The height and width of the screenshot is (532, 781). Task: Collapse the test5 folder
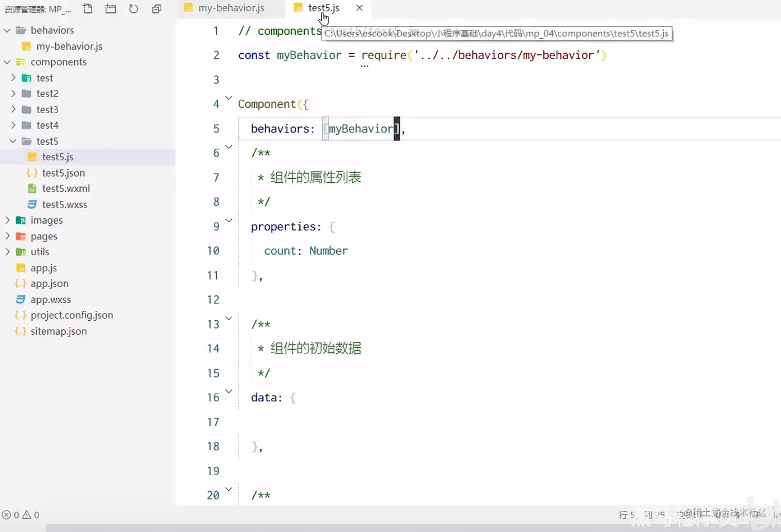pyautogui.click(x=13, y=141)
